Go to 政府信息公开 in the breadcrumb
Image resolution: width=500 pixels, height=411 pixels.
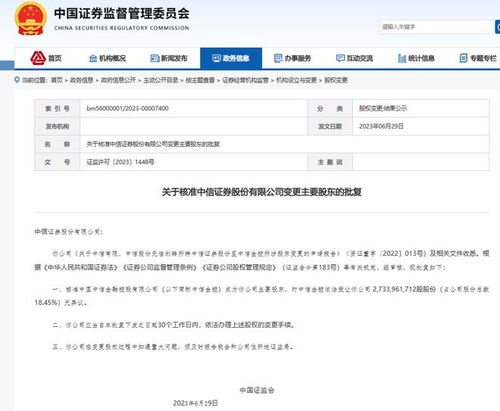coord(118,80)
